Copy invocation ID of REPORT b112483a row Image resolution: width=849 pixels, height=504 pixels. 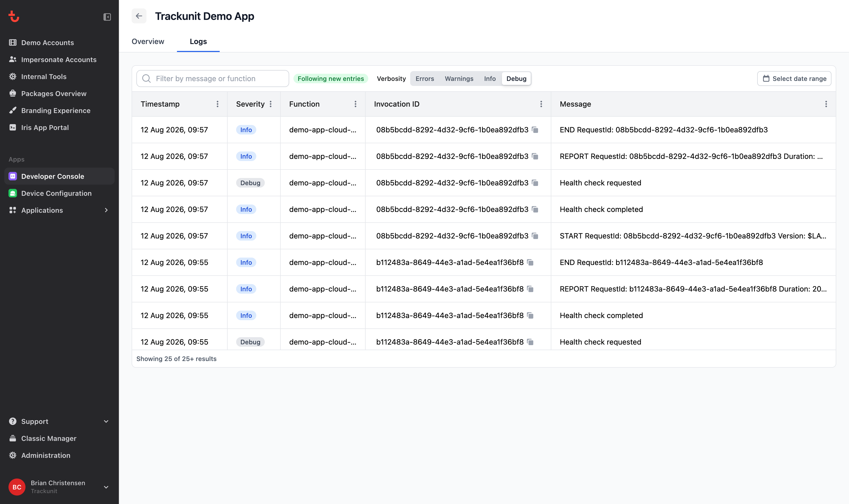530,289
